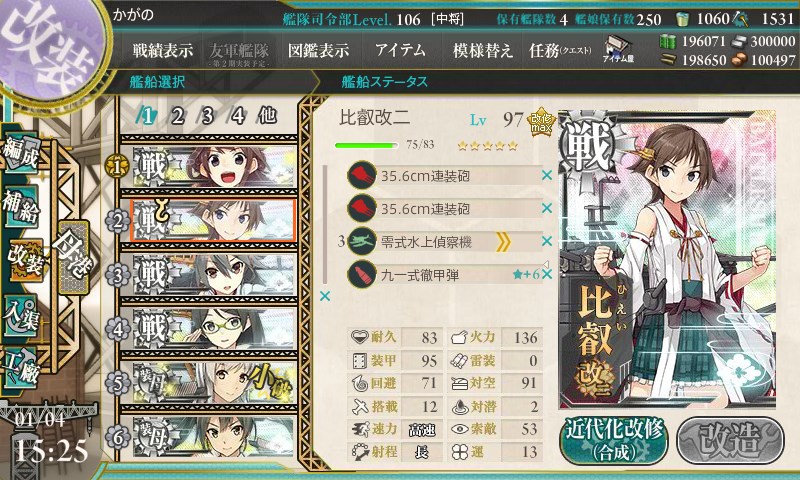Click the red 35.6cm連装砲 icon in first slot

pos(362,175)
